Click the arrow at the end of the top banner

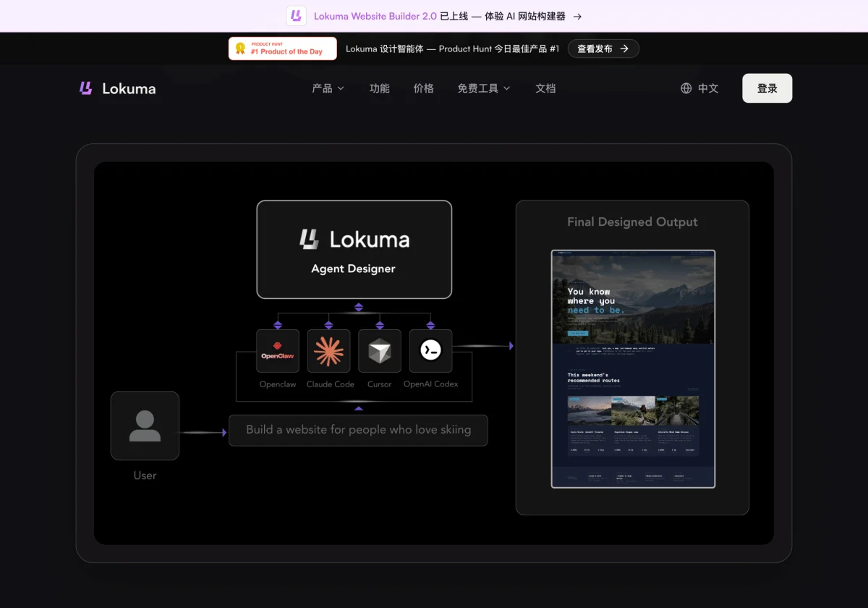click(x=577, y=16)
